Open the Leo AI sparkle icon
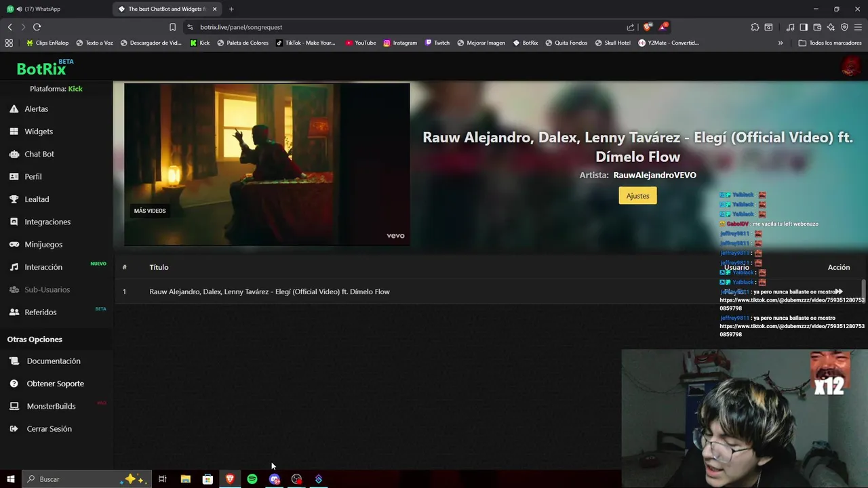The height and width of the screenshot is (488, 868). coord(831,27)
